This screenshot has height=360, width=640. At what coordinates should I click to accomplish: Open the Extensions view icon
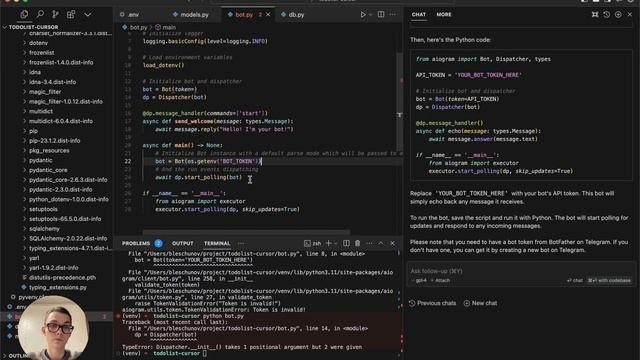pos(71,15)
